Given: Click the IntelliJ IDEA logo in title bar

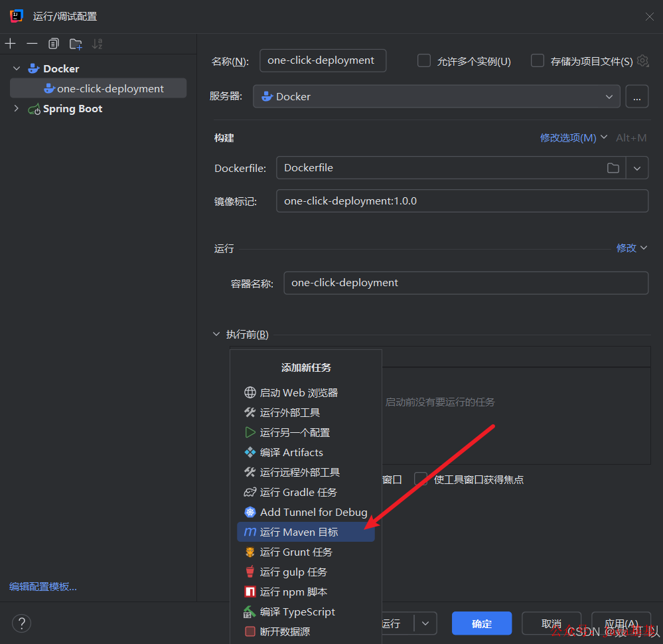Looking at the screenshot, I should click(16, 16).
